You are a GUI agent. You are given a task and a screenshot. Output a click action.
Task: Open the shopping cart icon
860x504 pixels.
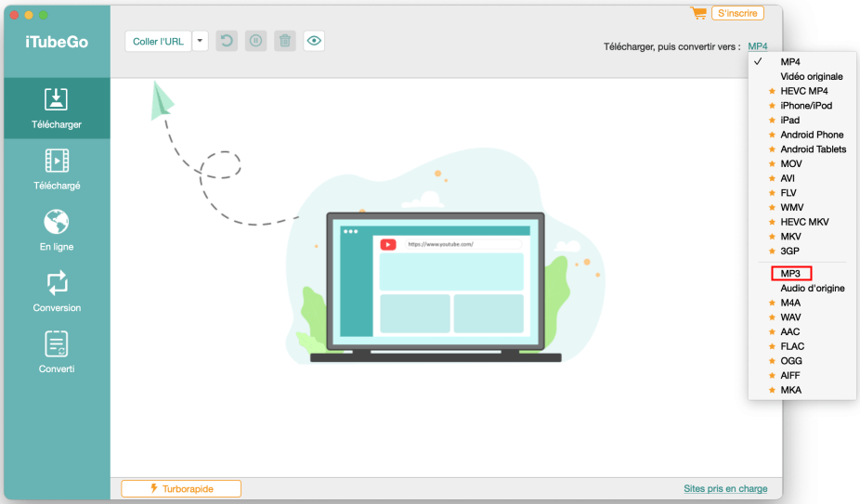click(x=698, y=13)
